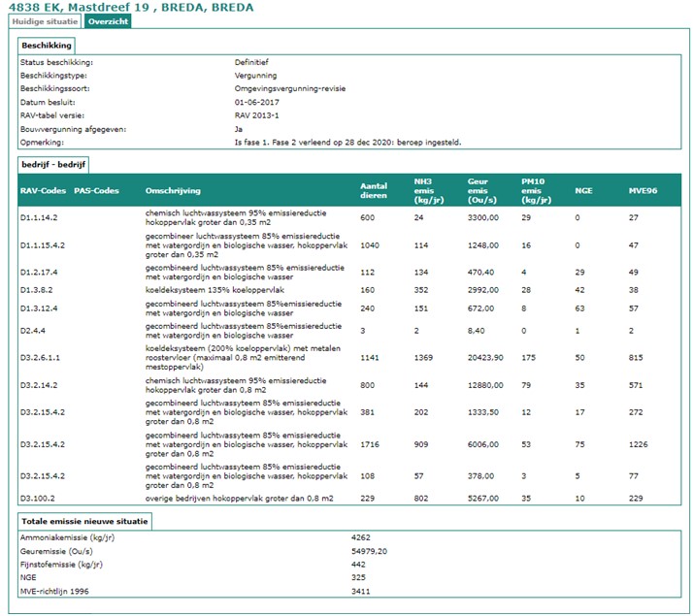Click the animal count 1716

pos(370,444)
